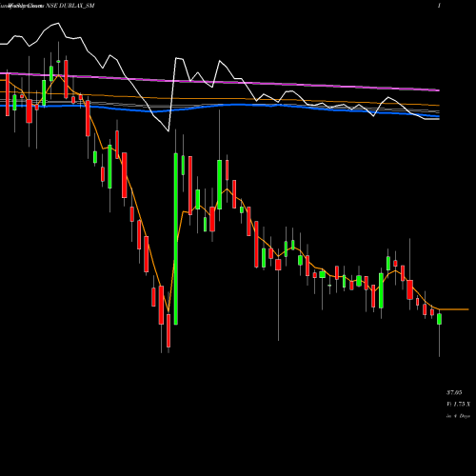This screenshot has height=476, width=476.
Task: Click the NSE DURLAX_SM chart title
Action: (x=70, y=6)
